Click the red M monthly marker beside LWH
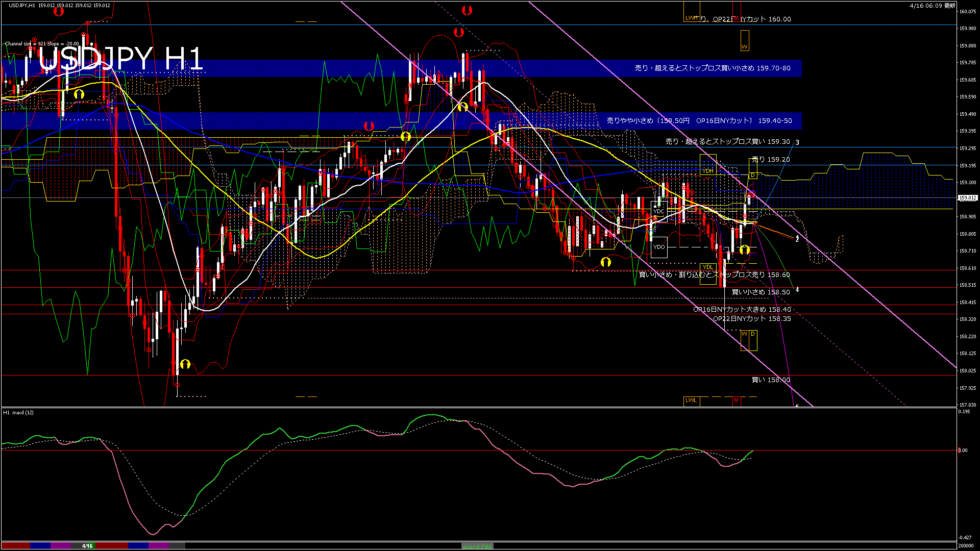The height and width of the screenshot is (551, 980). coord(736,18)
